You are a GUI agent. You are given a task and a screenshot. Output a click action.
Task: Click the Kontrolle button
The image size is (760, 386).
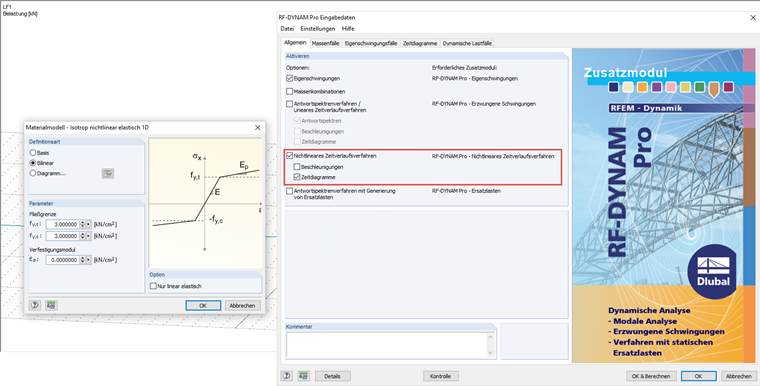click(441, 376)
